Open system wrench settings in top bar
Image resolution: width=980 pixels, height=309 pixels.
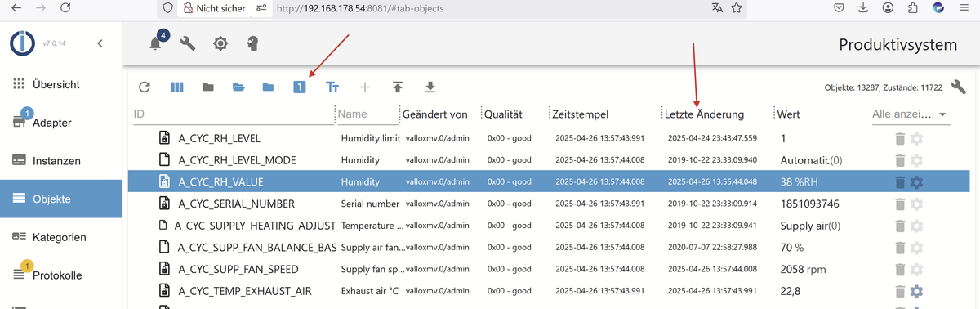pos(188,43)
